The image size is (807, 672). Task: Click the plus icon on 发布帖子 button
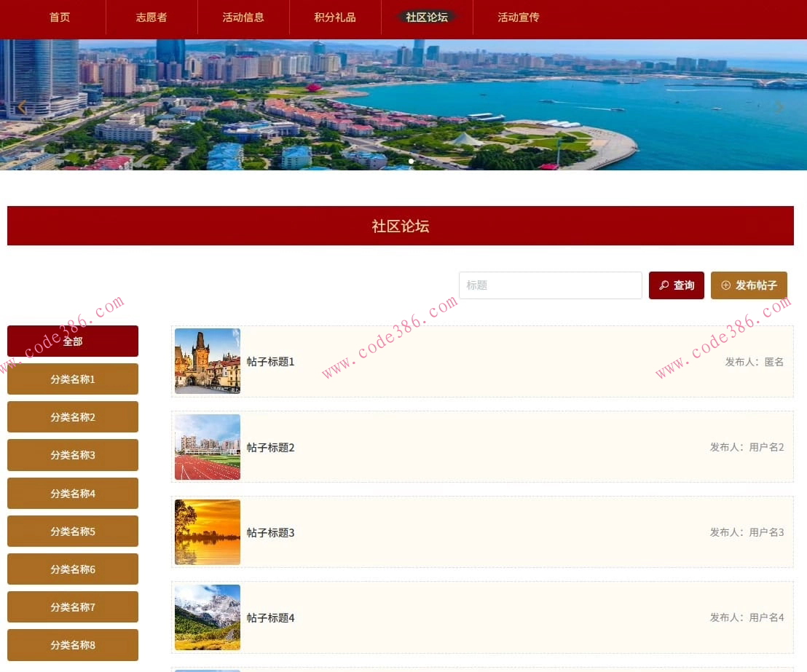pos(727,285)
